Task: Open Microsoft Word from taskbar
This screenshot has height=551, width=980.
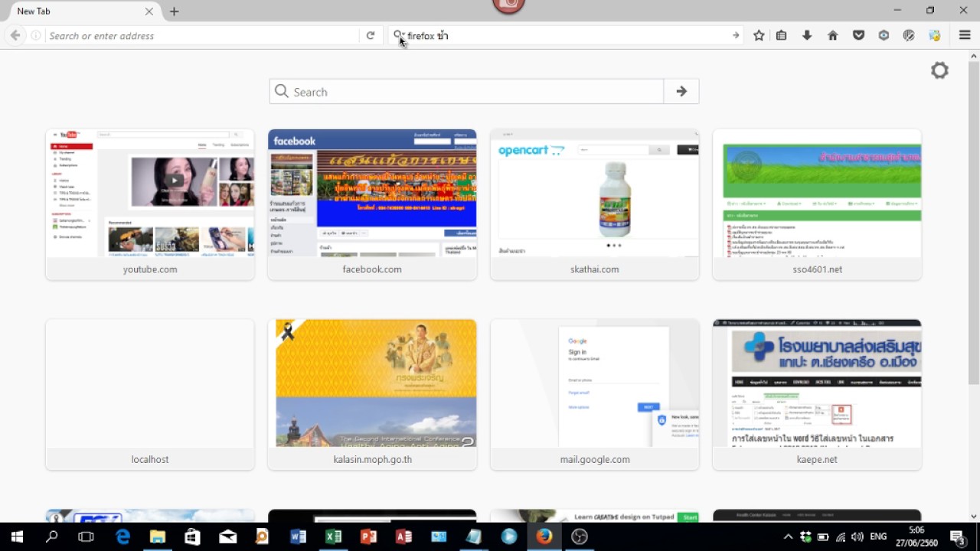Action: [299, 536]
